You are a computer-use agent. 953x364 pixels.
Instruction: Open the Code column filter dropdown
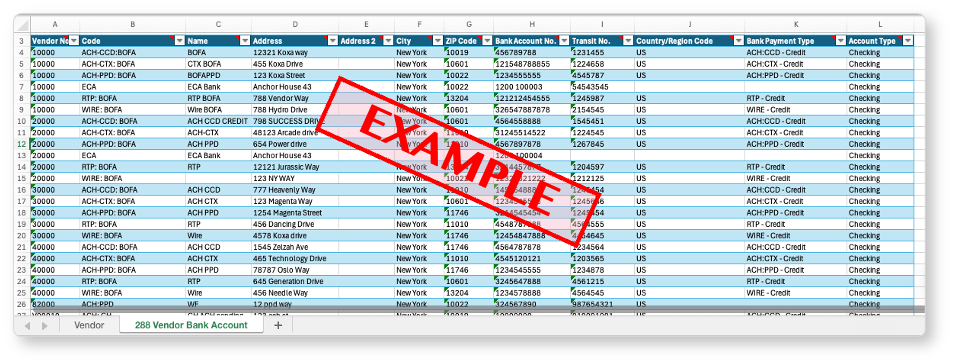pyautogui.click(x=179, y=41)
